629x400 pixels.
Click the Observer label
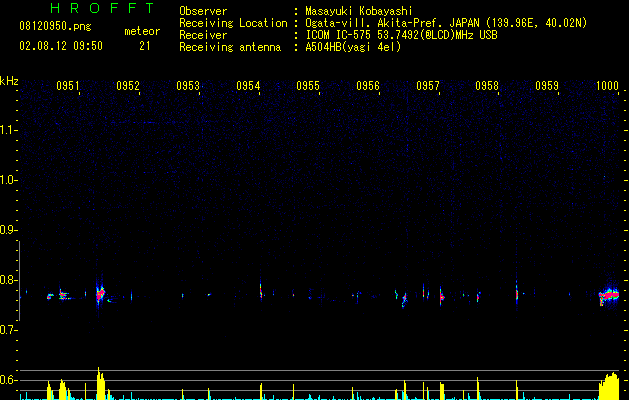click(203, 11)
